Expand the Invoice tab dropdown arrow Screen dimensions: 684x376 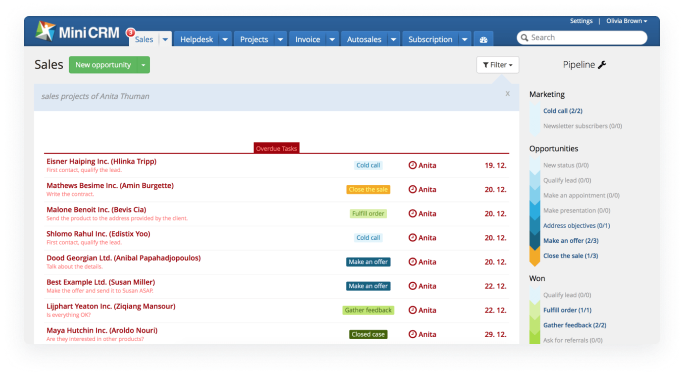tap(332, 39)
